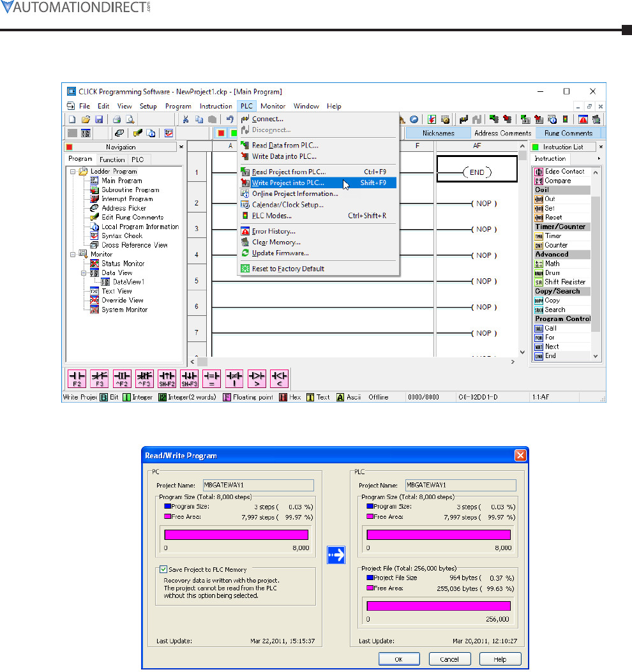
Task: Click the Open Project folder icon
Action: coord(86,119)
